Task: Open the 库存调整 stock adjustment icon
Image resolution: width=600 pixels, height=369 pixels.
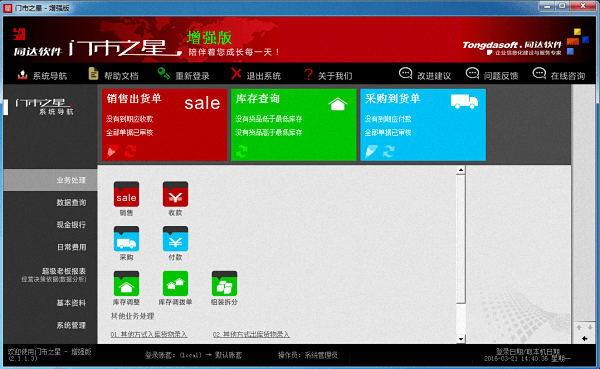Action: 126,284
